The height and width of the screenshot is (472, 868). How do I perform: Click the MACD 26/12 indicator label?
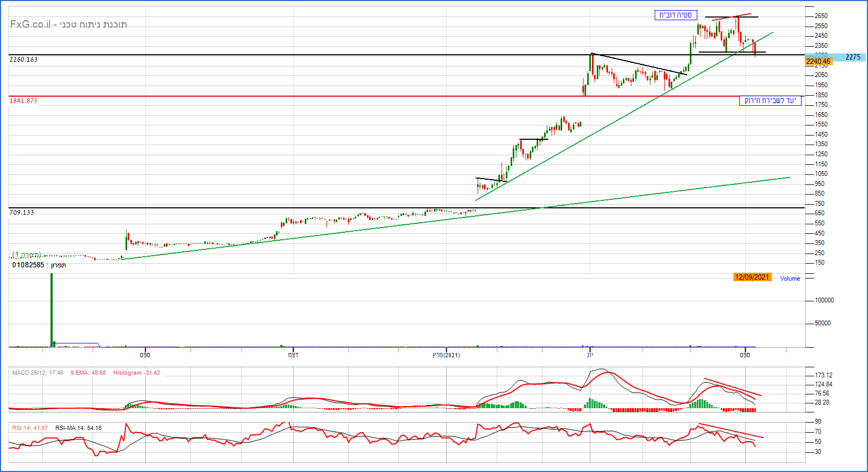(37, 373)
